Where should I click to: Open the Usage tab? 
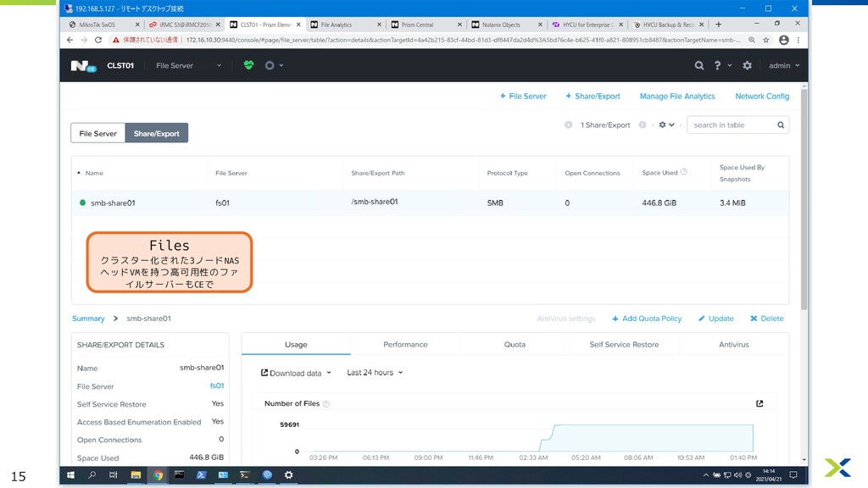point(296,344)
